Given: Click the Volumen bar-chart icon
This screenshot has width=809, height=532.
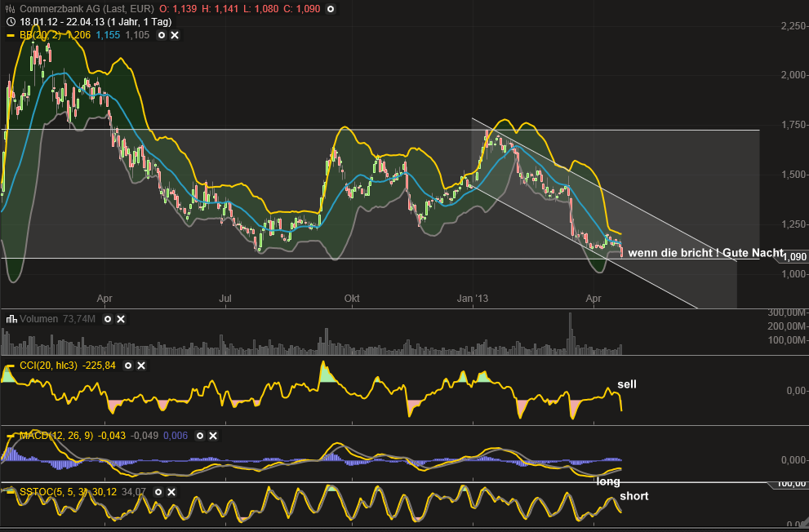Looking at the screenshot, I should (11, 319).
